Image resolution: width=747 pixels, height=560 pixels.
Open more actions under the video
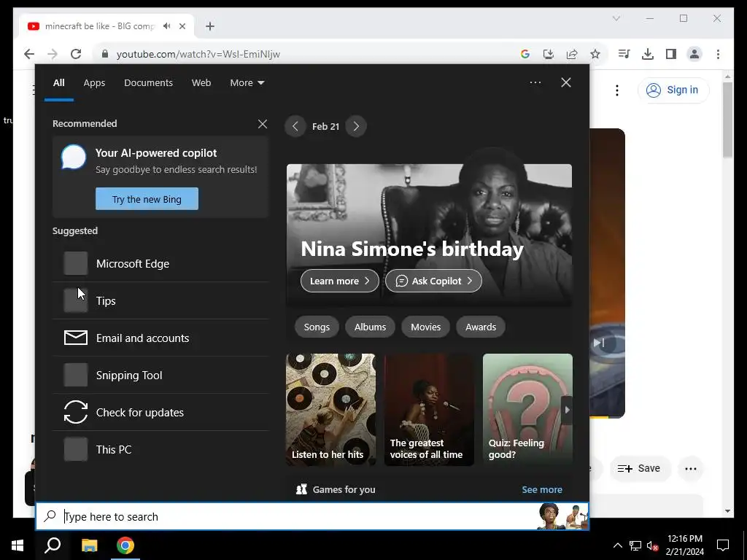click(691, 469)
